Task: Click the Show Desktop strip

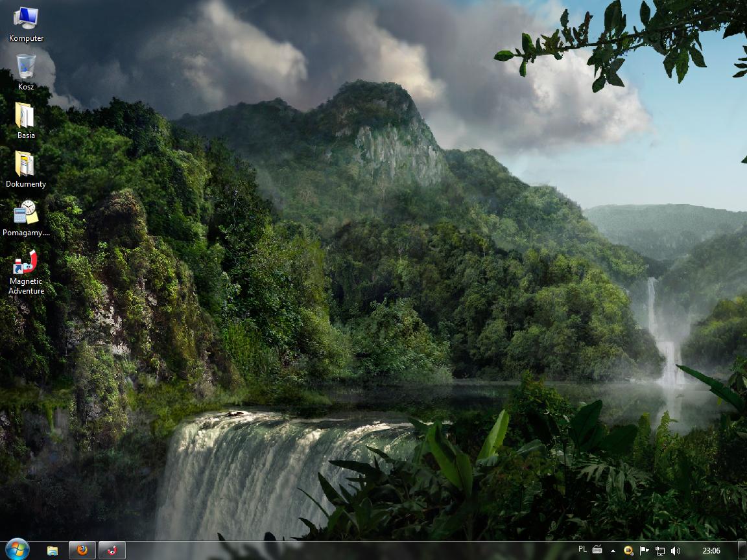Action: pyautogui.click(x=742, y=551)
